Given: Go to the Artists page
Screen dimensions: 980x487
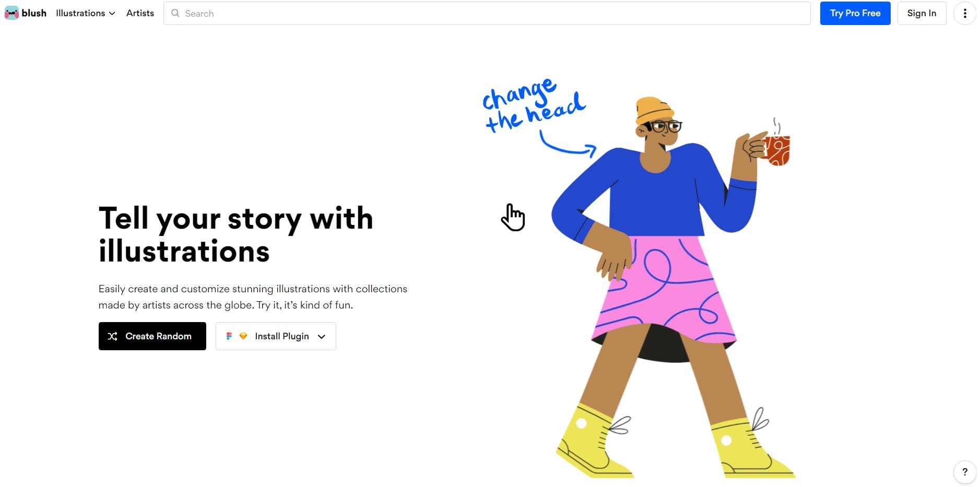Looking at the screenshot, I should 140,13.
